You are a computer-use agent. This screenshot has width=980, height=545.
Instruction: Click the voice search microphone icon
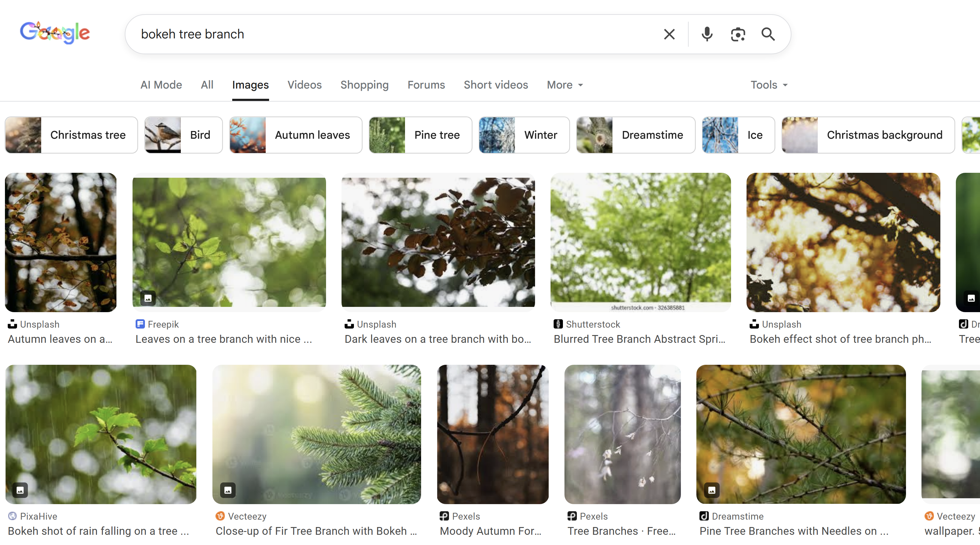pos(707,34)
